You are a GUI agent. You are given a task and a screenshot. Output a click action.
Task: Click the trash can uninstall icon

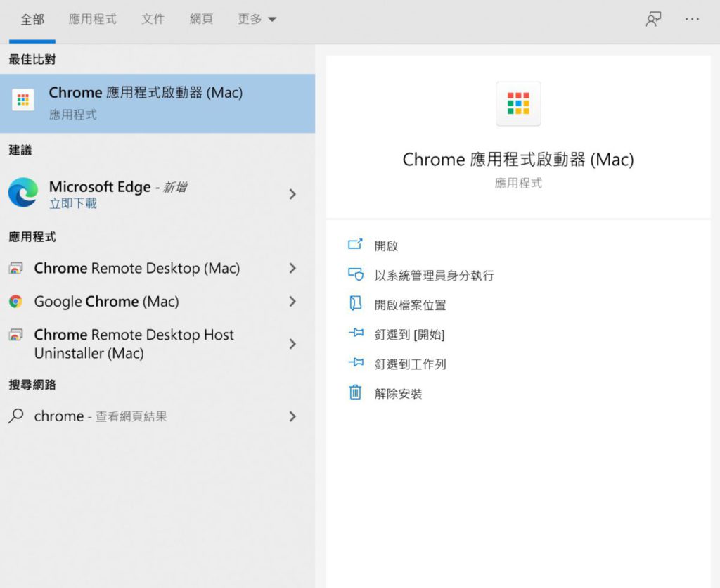(355, 392)
